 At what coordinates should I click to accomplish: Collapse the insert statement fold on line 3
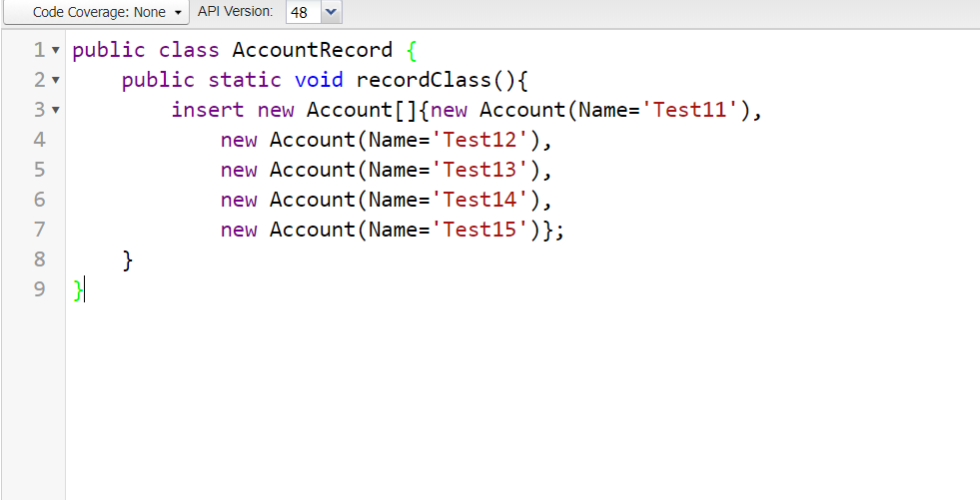click(56, 110)
